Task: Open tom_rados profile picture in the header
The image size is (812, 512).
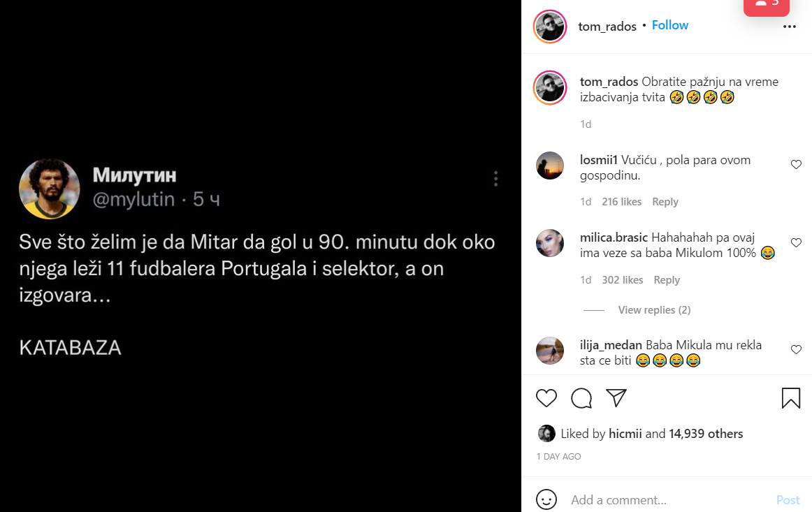Action: click(x=549, y=27)
